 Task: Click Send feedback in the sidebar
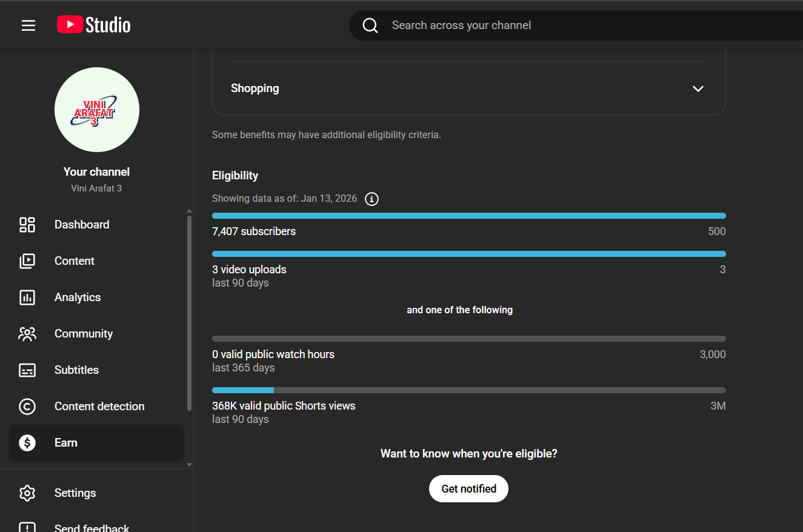click(92, 527)
